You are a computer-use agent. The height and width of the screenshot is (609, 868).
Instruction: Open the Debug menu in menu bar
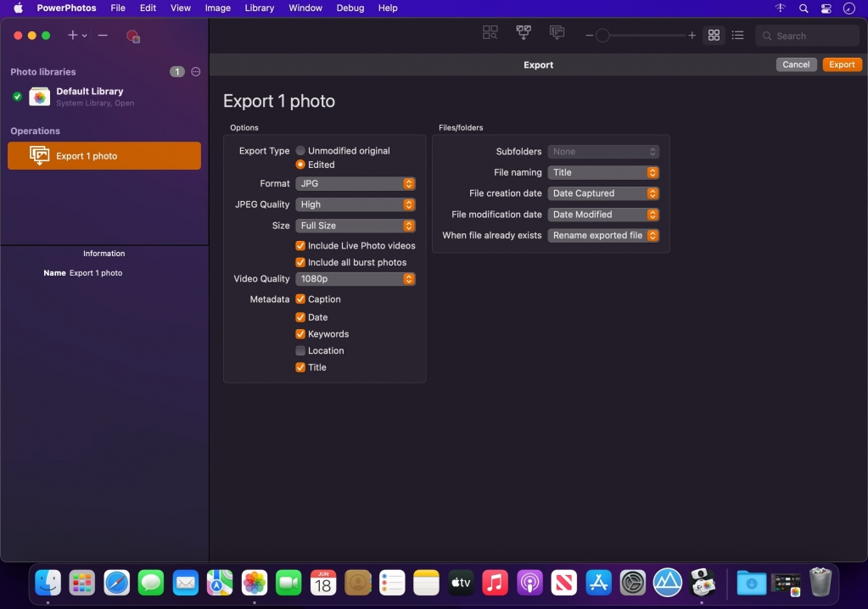(x=350, y=8)
